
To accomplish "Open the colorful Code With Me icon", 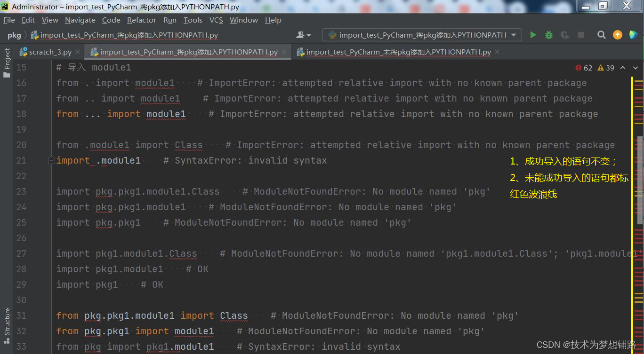I will 634,35.
